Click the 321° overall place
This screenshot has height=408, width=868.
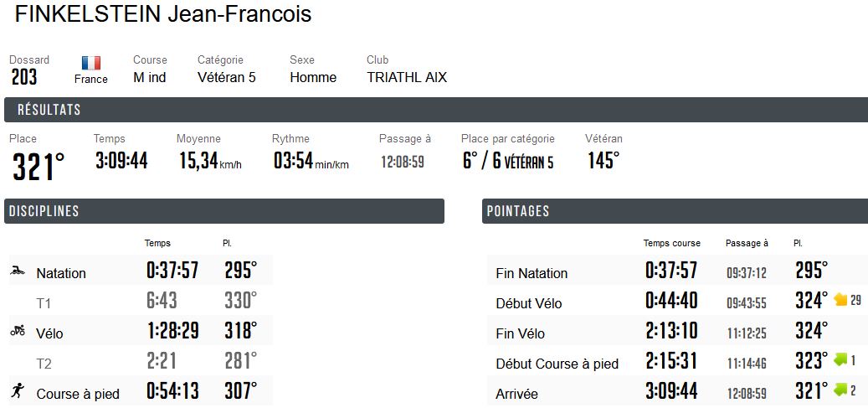pyautogui.click(x=39, y=167)
